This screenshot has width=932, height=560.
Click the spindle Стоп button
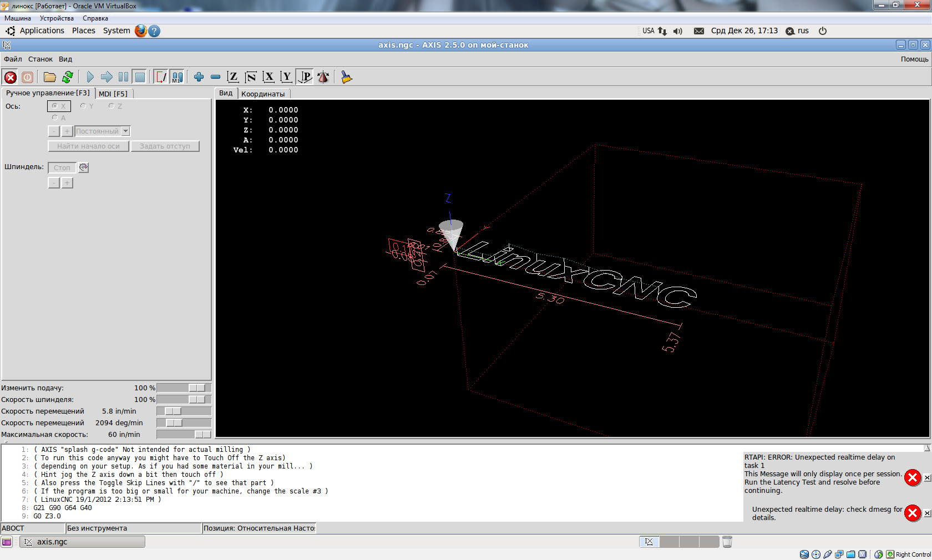(x=62, y=167)
